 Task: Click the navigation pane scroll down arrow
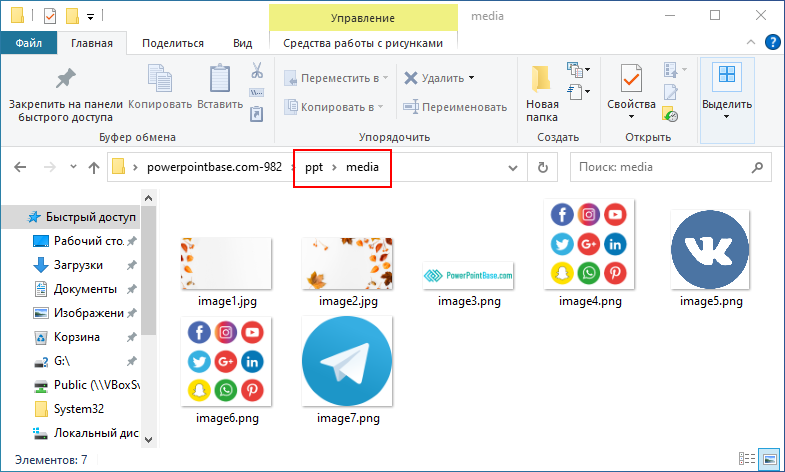pos(149,440)
